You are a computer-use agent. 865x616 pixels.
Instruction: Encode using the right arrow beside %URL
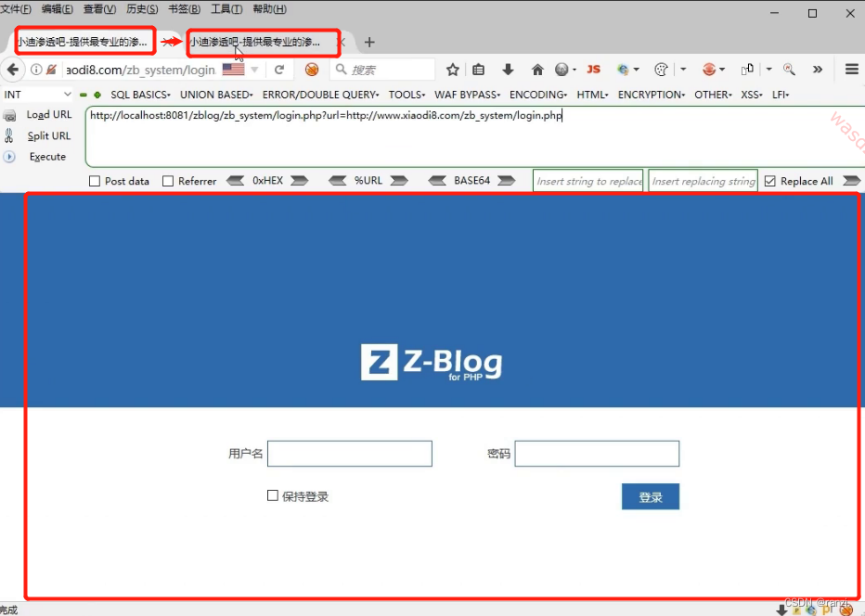[399, 181]
